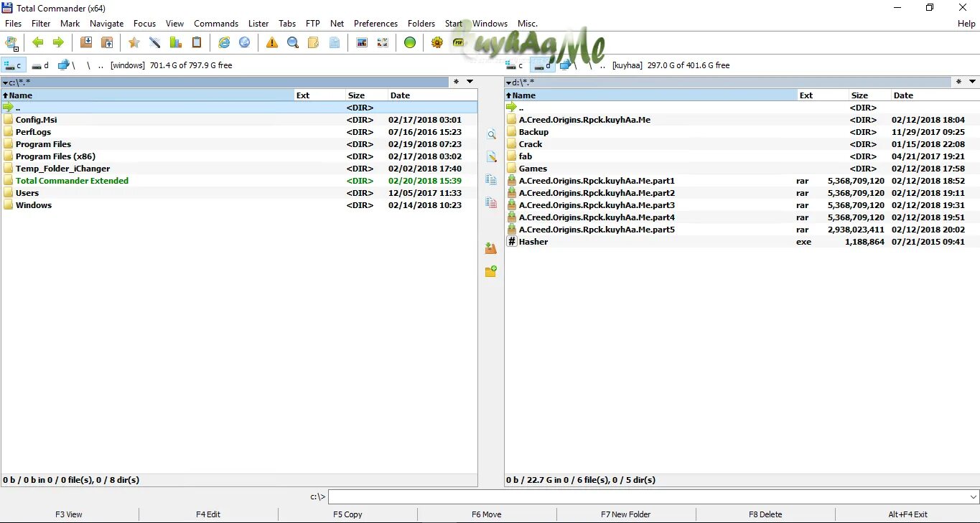Click the pack files box icon with down arrow

[x=86, y=43]
